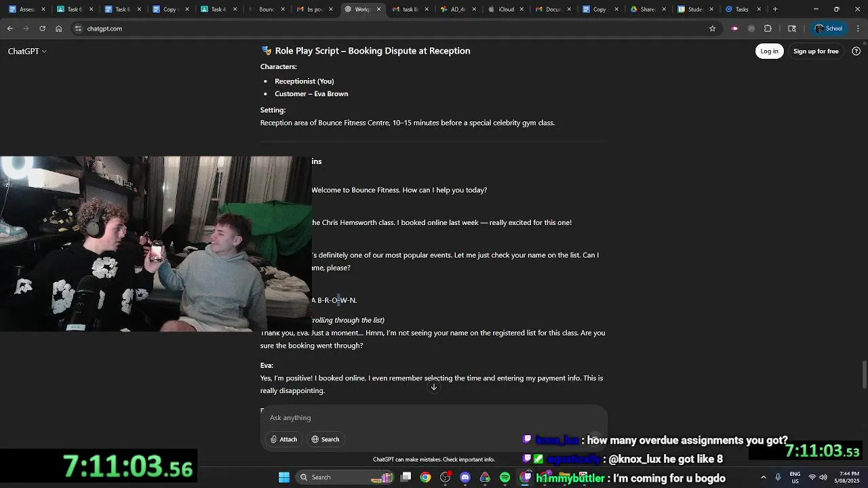This screenshot has height=488, width=868.
Task: Open the grey circular extension icon
Action: point(751,28)
